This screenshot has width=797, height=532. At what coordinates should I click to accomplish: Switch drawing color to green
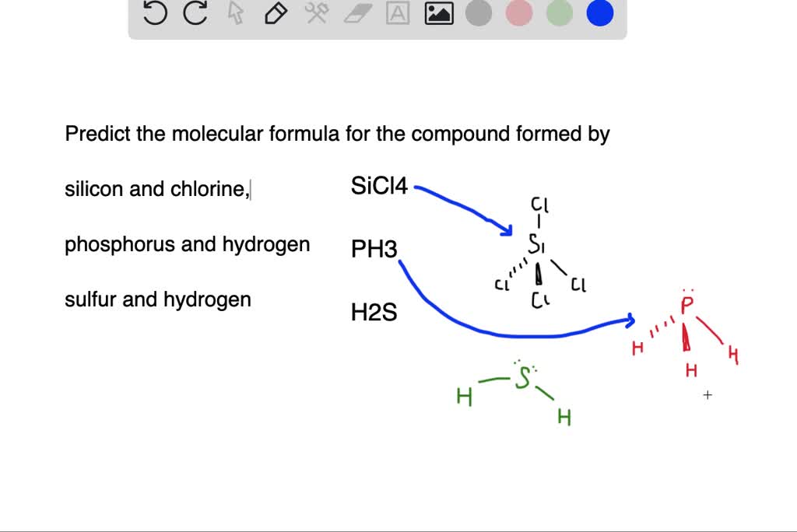[560, 12]
